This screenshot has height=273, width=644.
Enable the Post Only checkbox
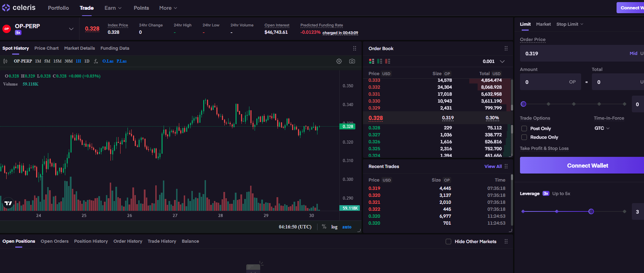524,129
